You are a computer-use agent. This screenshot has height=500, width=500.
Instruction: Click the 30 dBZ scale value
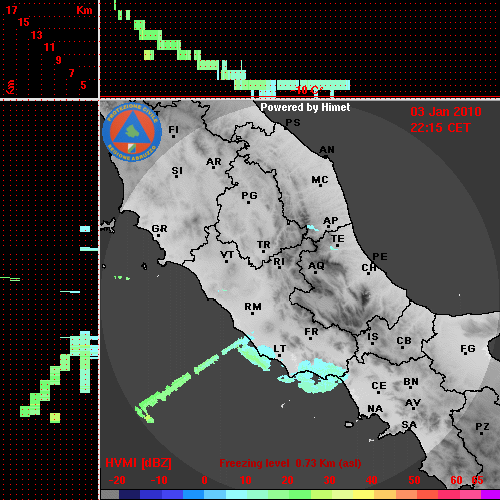point(329,480)
